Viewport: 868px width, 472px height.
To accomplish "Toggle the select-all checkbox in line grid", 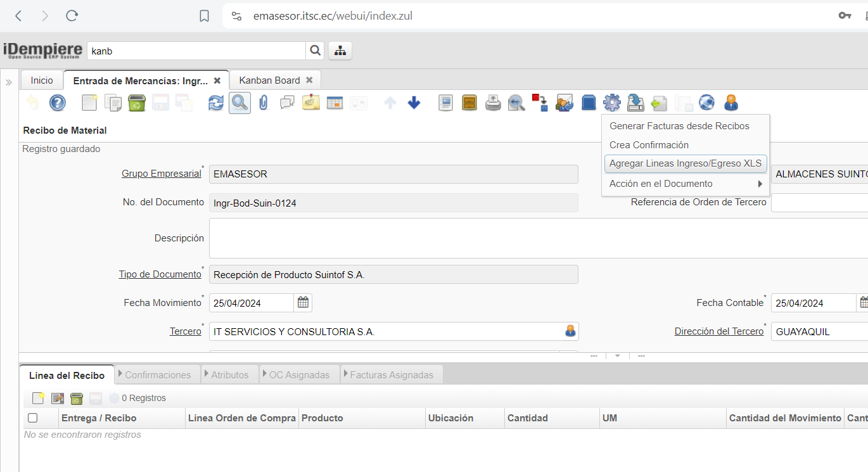I will (33, 418).
